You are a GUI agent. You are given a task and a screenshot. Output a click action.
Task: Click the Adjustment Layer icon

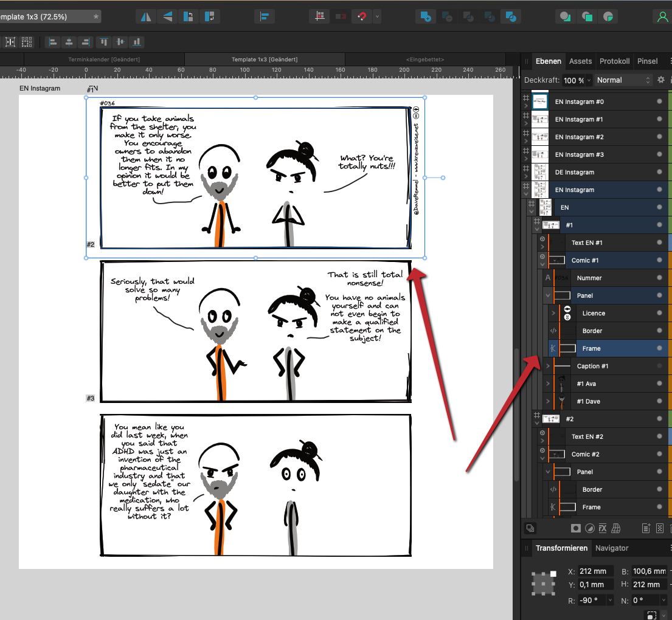(589, 528)
